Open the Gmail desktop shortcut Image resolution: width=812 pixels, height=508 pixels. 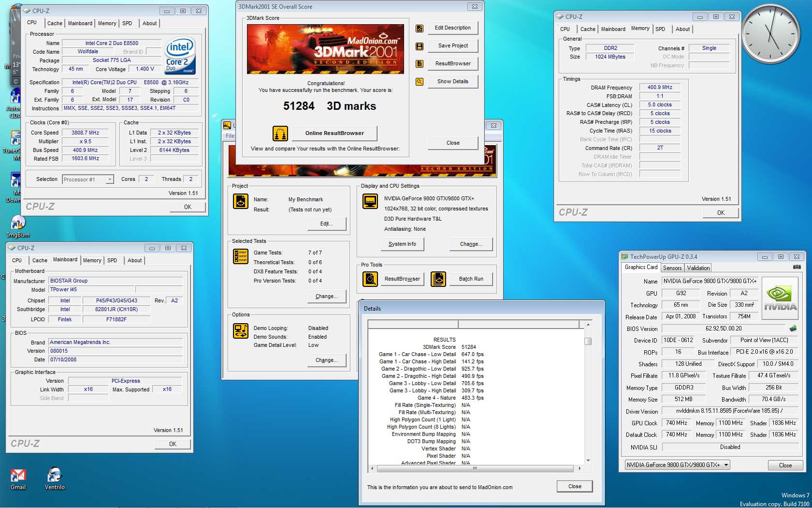18,479
